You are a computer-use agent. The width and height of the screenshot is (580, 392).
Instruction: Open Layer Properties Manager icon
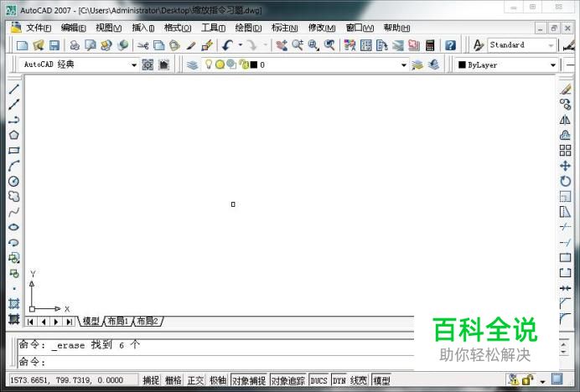(192, 65)
